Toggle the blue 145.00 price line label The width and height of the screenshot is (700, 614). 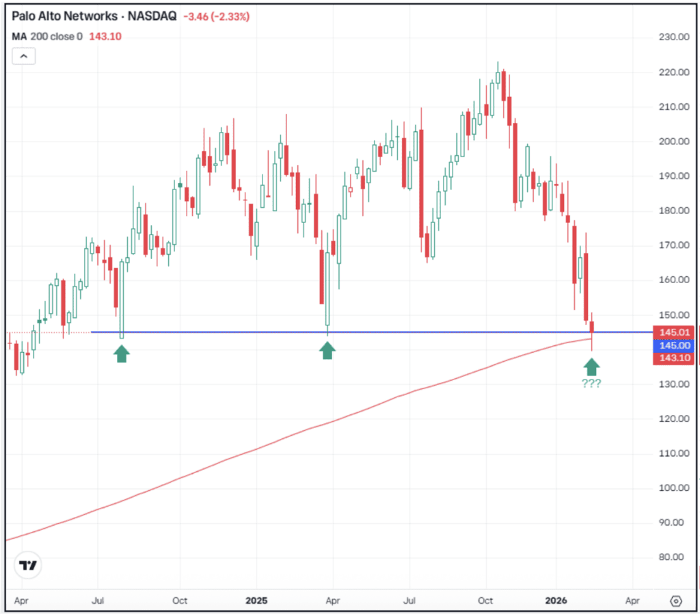click(x=673, y=345)
